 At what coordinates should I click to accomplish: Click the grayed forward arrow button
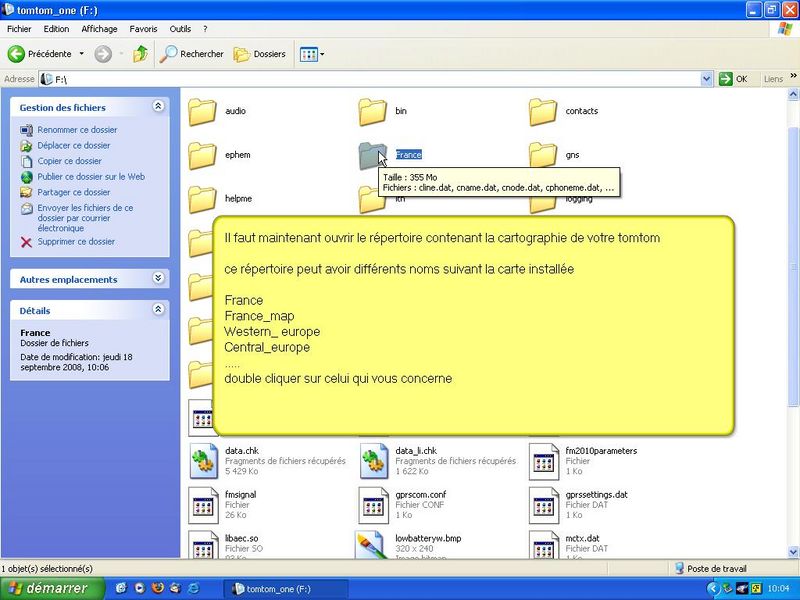(103, 54)
